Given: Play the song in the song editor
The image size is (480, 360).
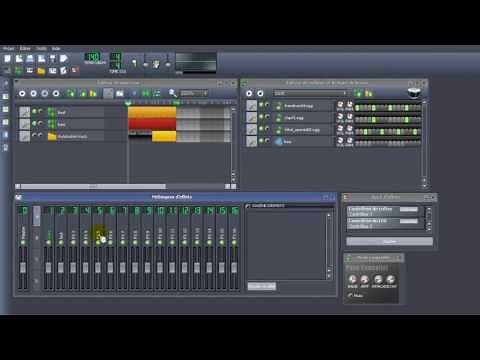Looking at the screenshot, I should pyautogui.click(x=22, y=93).
